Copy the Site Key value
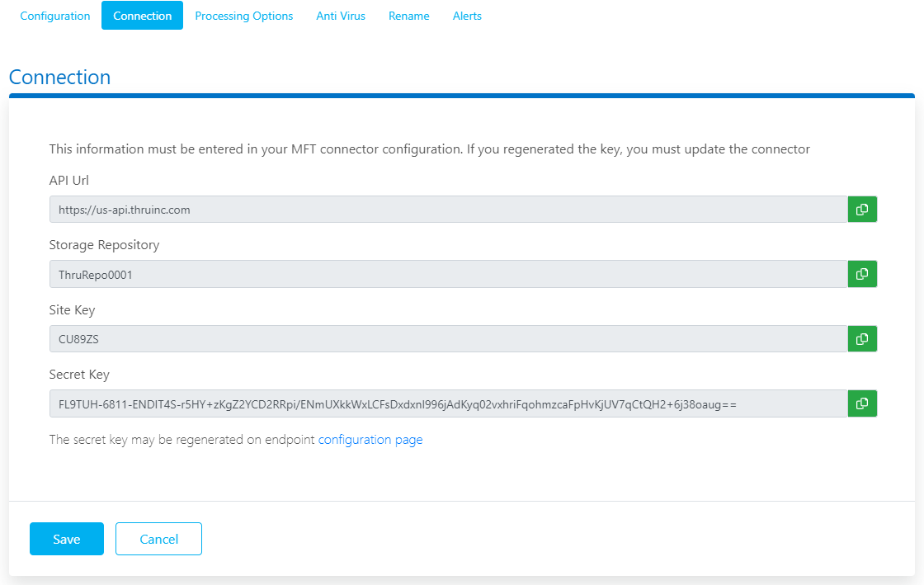The image size is (924, 585). coord(861,338)
